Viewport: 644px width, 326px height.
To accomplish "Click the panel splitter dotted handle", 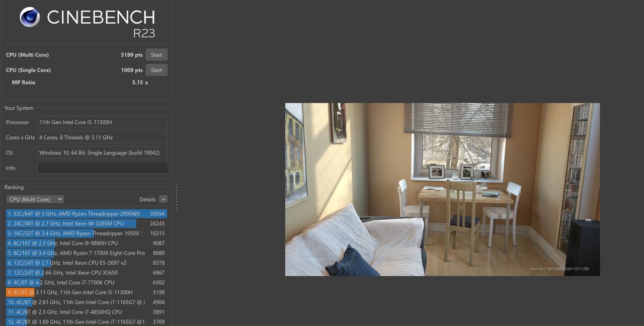I will (x=177, y=198).
